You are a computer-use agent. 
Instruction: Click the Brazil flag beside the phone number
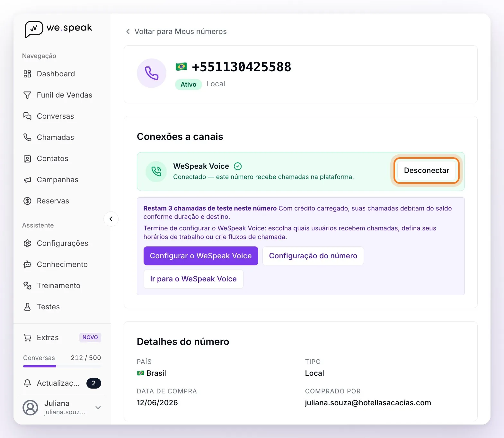click(181, 67)
